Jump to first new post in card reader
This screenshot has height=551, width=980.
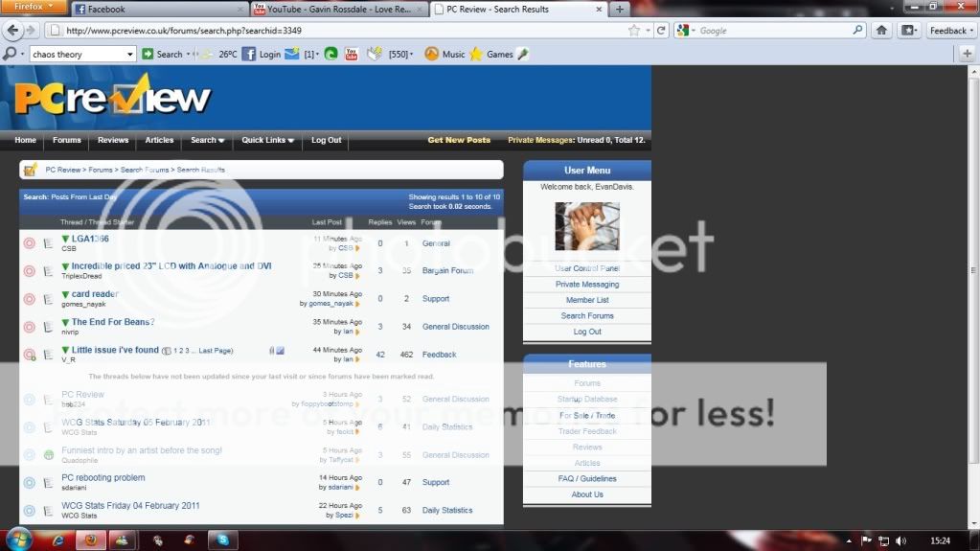pos(65,294)
